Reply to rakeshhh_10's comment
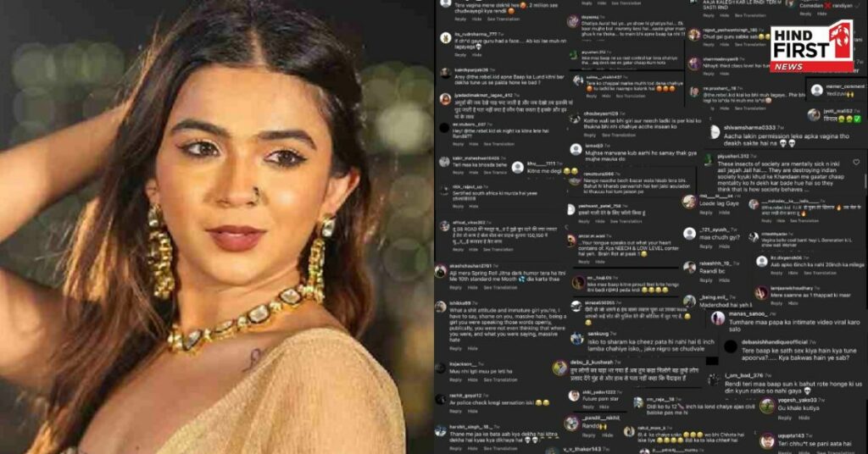The image size is (868, 454). click(x=706, y=280)
